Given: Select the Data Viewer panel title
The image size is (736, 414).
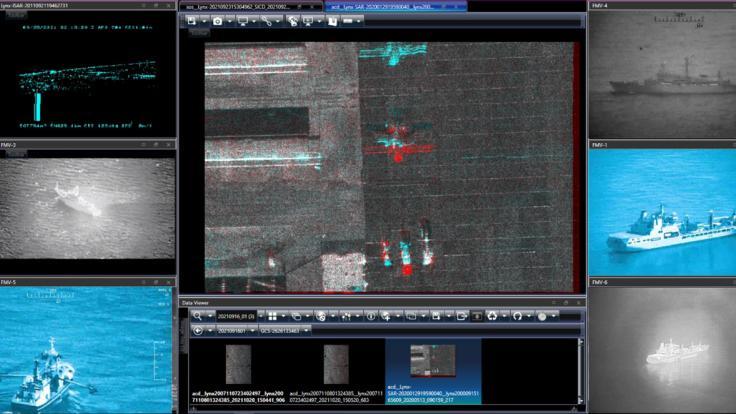Looking at the screenshot, I should [195, 303].
